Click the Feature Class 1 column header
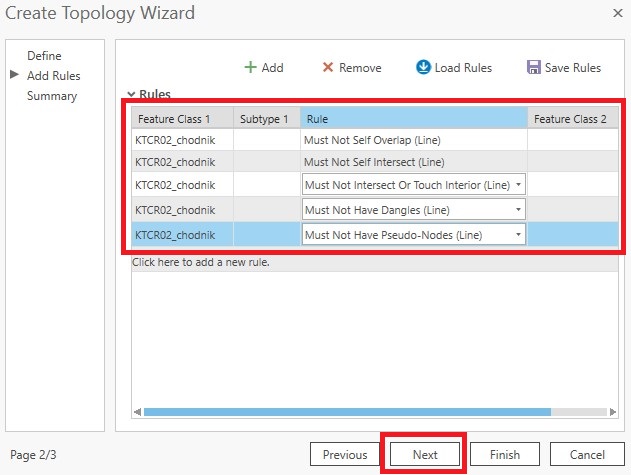This screenshot has height=475, width=631. [173, 119]
